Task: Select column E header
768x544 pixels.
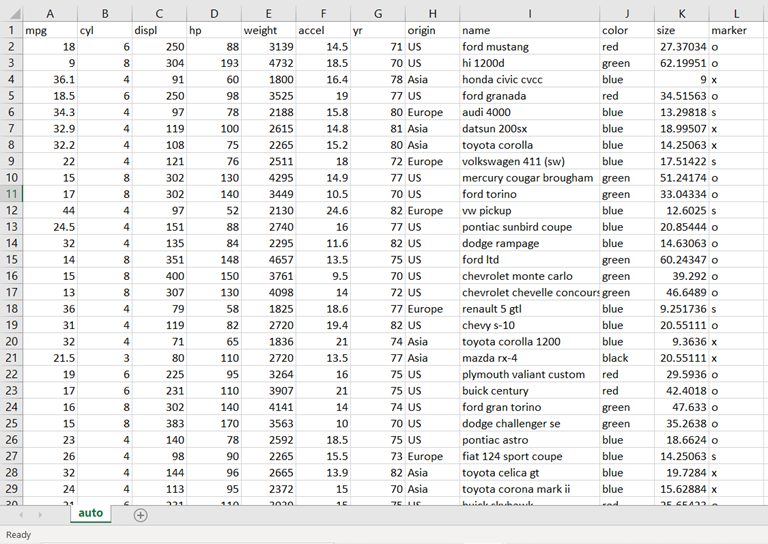Action: pos(268,14)
